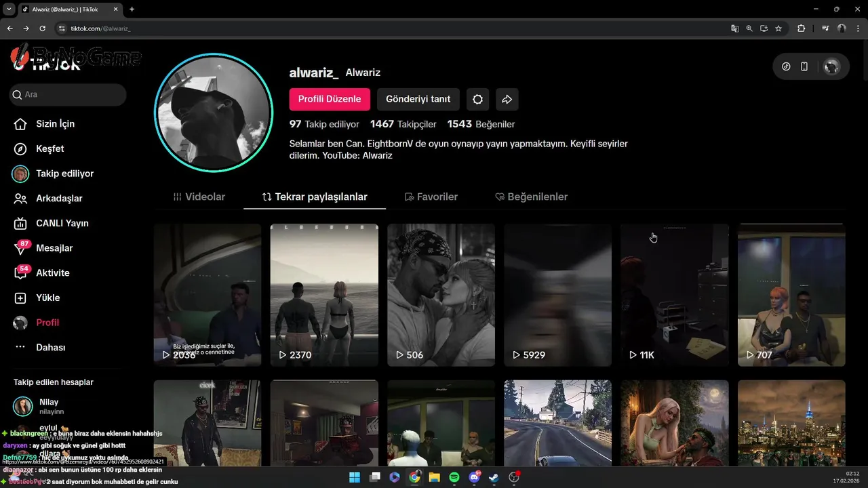This screenshot has width=868, height=488.
Task: Click the Profili Düzenle button
Action: [330, 99]
